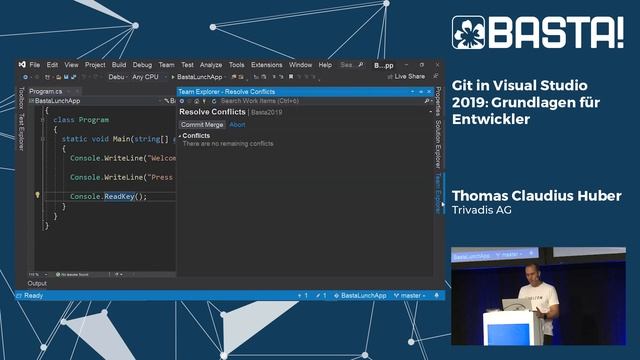Click the master branch in status bar
Screen dimensions: 640x360
(x=410, y=296)
